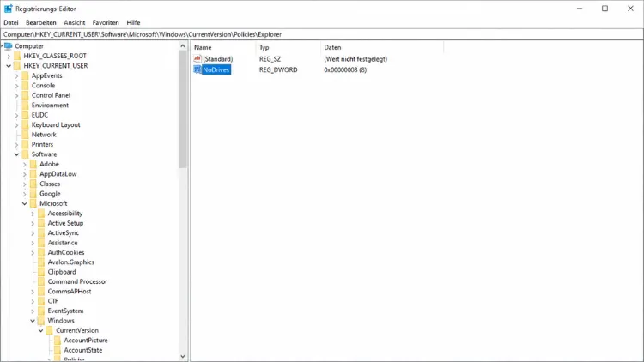Expand the HKEY_CLASSES_ROOT key
The height and width of the screenshot is (362, 644).
9,56
